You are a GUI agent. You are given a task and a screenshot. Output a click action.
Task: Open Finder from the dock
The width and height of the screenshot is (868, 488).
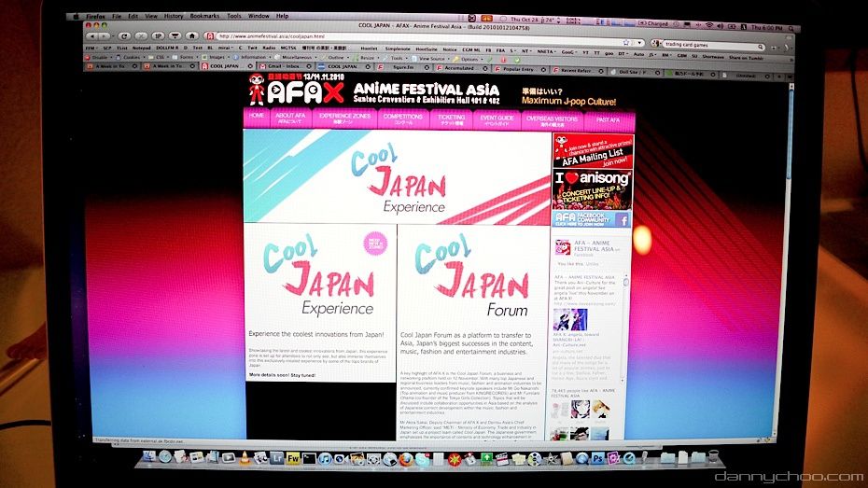click(x=149, y=457)
